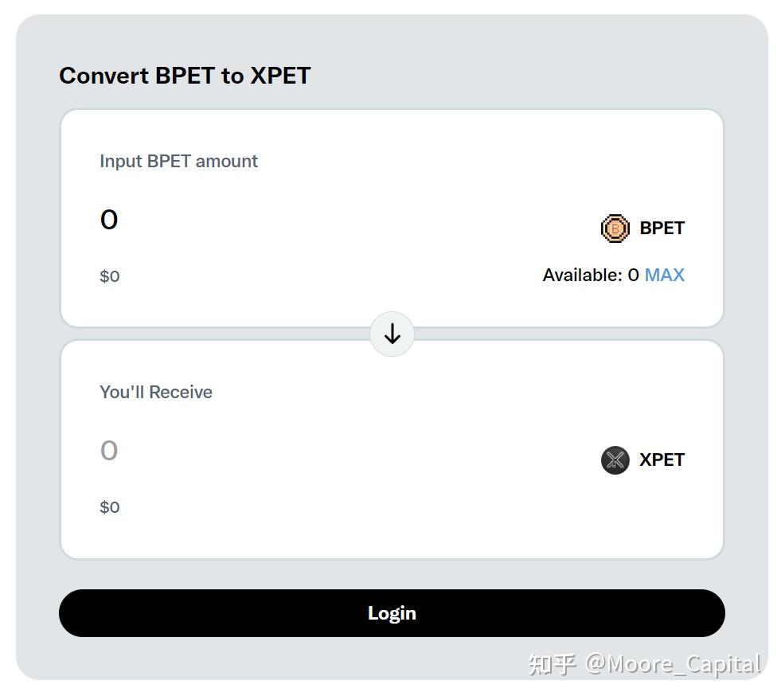Click the dark XPET swords logo

coord(614,459)
